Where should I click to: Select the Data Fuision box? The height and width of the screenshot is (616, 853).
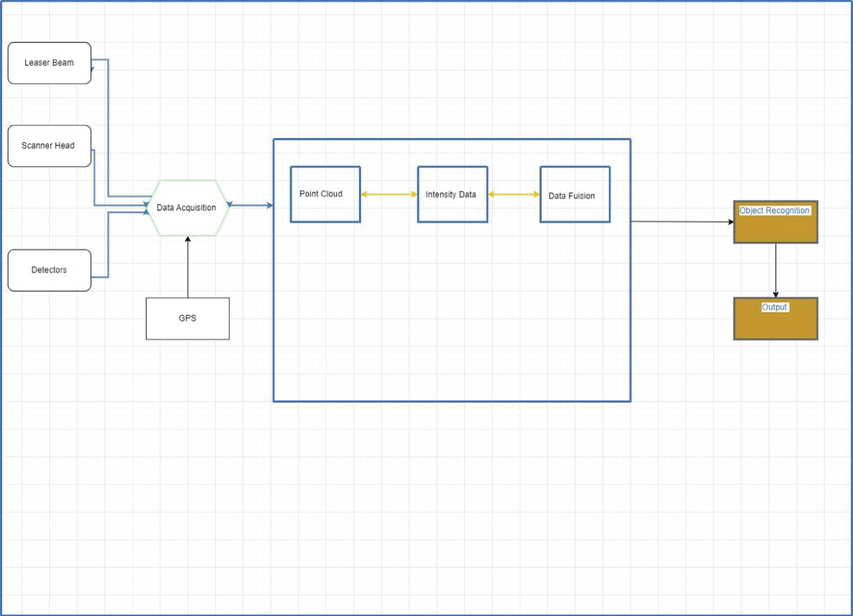point(575,194)
